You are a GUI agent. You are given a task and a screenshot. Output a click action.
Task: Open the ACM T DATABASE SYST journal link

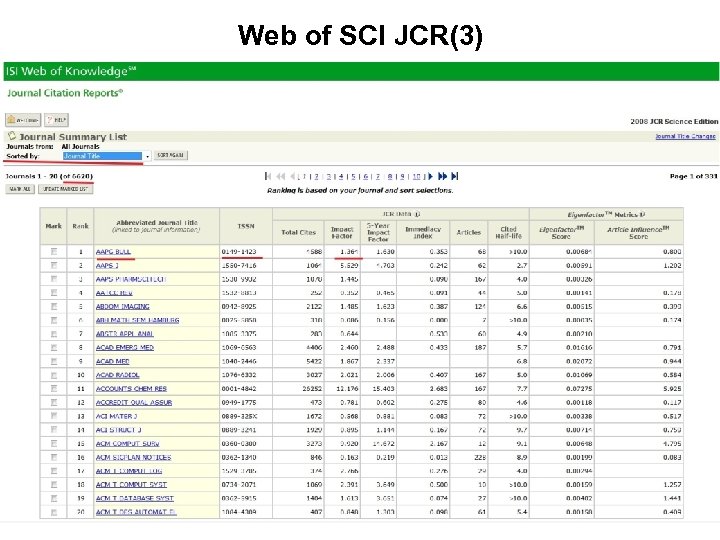[135, 498]
